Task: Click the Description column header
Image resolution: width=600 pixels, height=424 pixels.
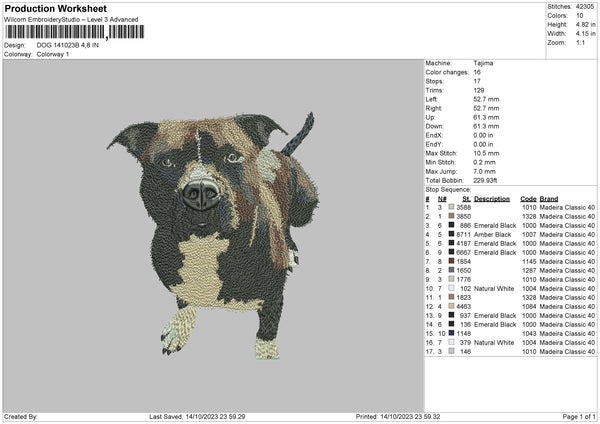Action: pyautogui.click(x=491, y=198)
